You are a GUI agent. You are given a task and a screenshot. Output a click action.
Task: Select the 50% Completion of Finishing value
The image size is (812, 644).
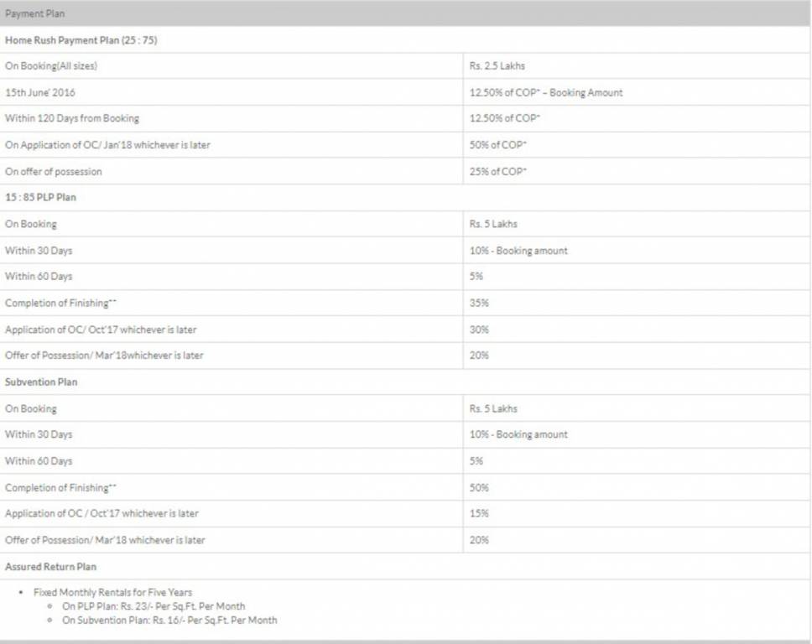pyautogui.click(x=479, y=488)
